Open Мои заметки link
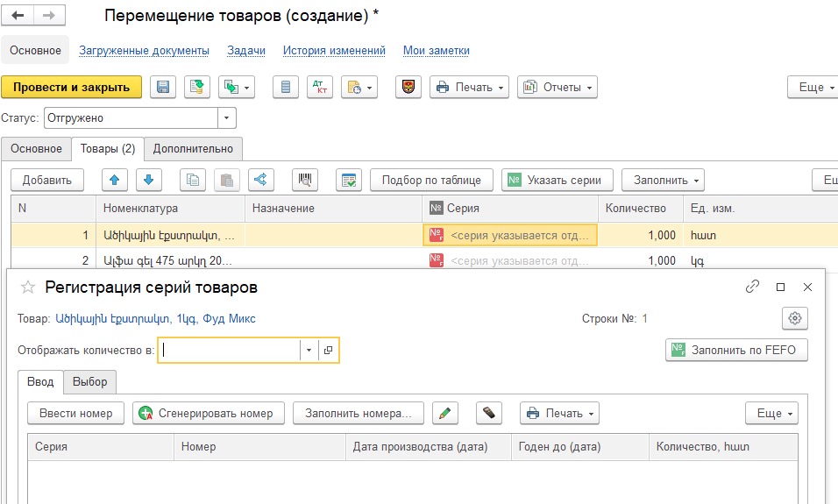The height and width of the screenshot is (504, 838). tap(437, 50)
